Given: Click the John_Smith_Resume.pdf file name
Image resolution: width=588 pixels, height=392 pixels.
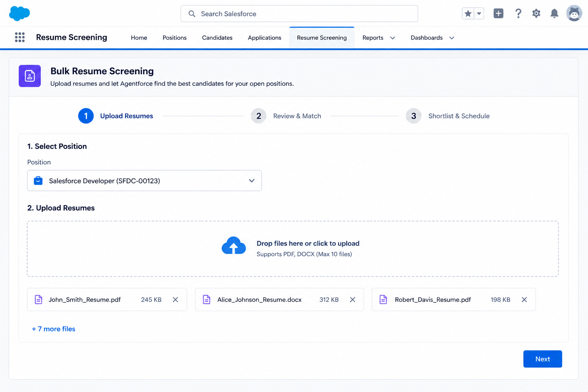Looking at the screenshot, I should [x=85, y=300].
